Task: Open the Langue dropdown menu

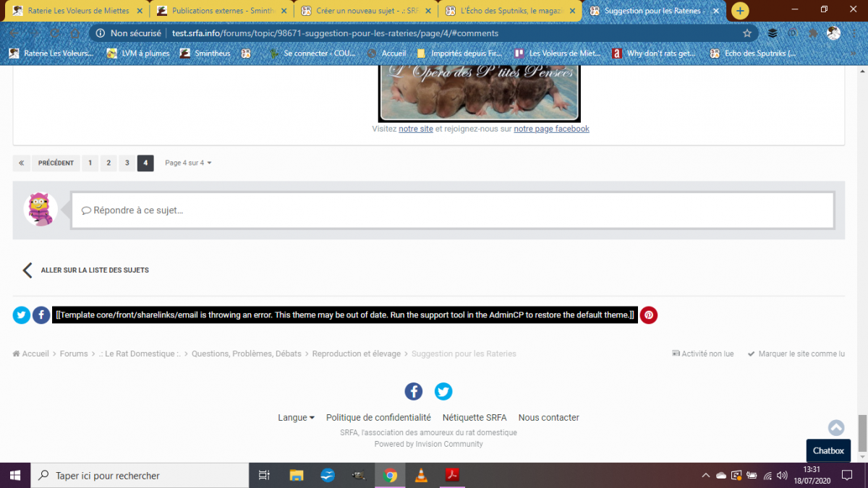Action: [296, 418]
